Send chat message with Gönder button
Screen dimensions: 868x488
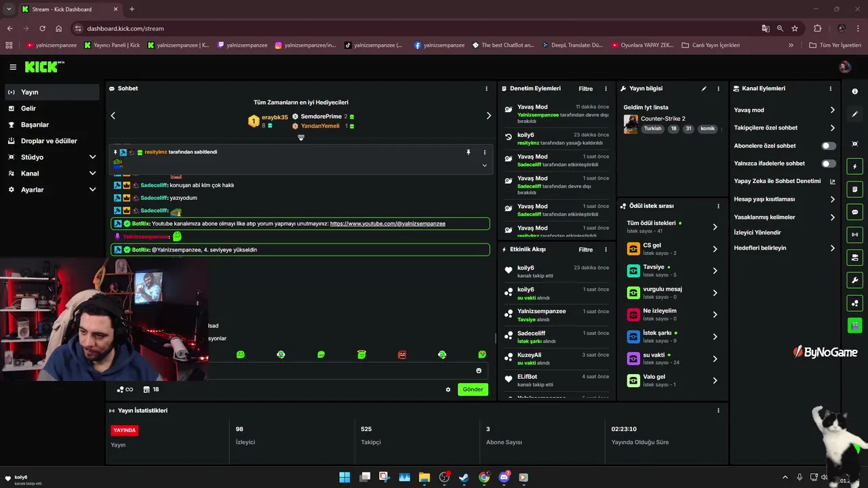point(473,390)
